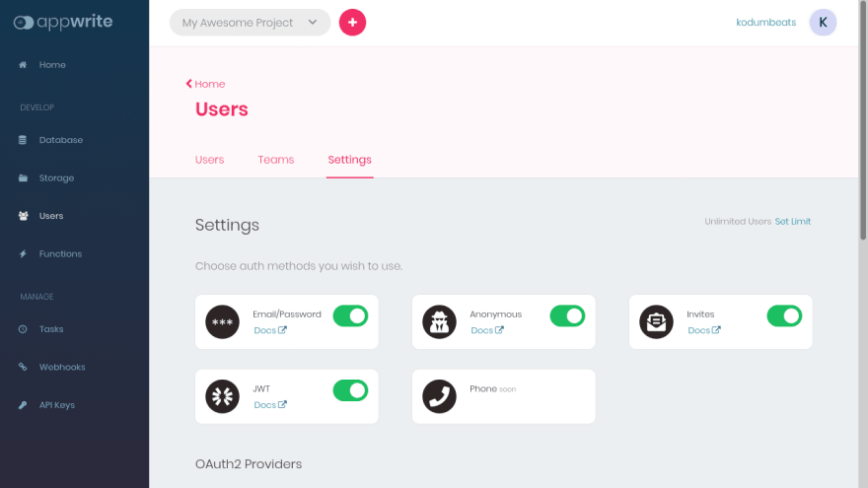The image size is (868, 488).
Task: Click the K user avatar
Action: pyautogui.click(x=823, y=23)
